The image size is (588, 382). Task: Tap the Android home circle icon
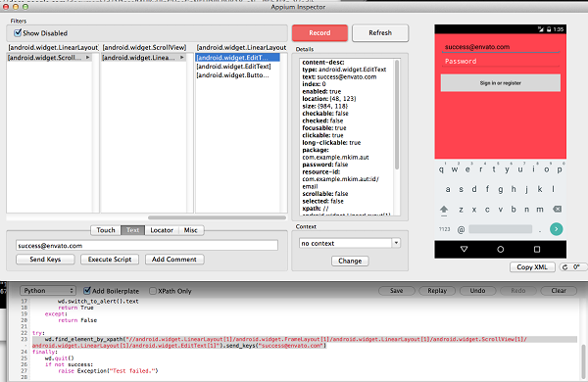point(500,250)
